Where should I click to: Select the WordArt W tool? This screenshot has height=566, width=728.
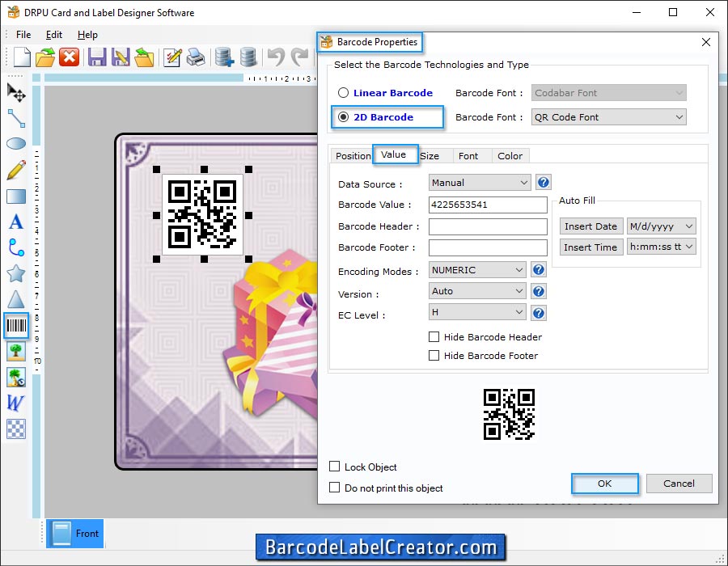click(16, 403)
